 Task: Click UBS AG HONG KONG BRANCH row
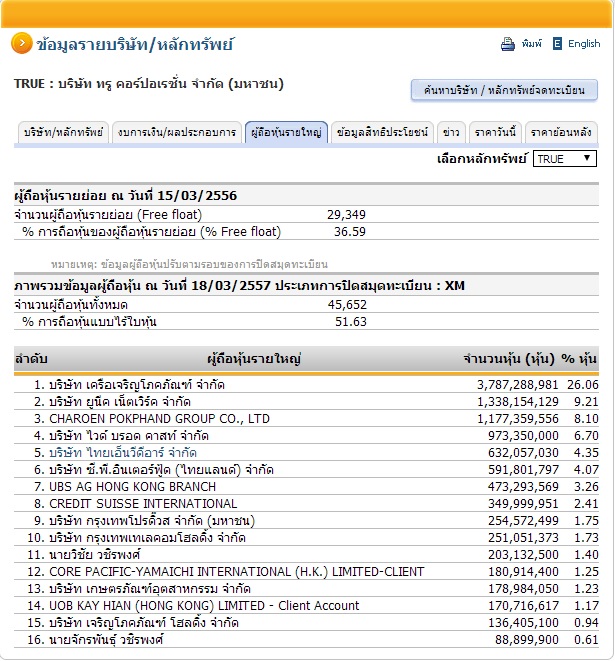point(306,486)
